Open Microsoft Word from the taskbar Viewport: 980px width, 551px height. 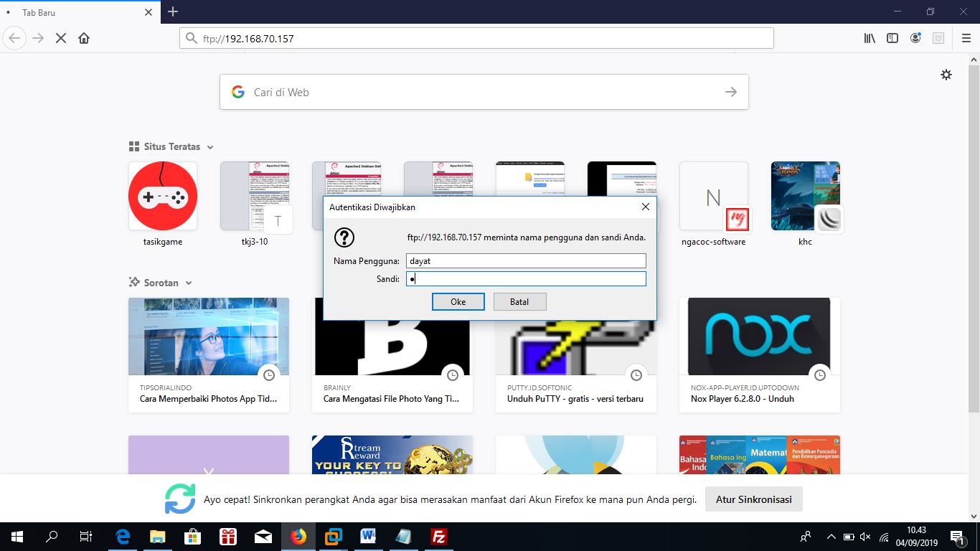click(368, 536)
